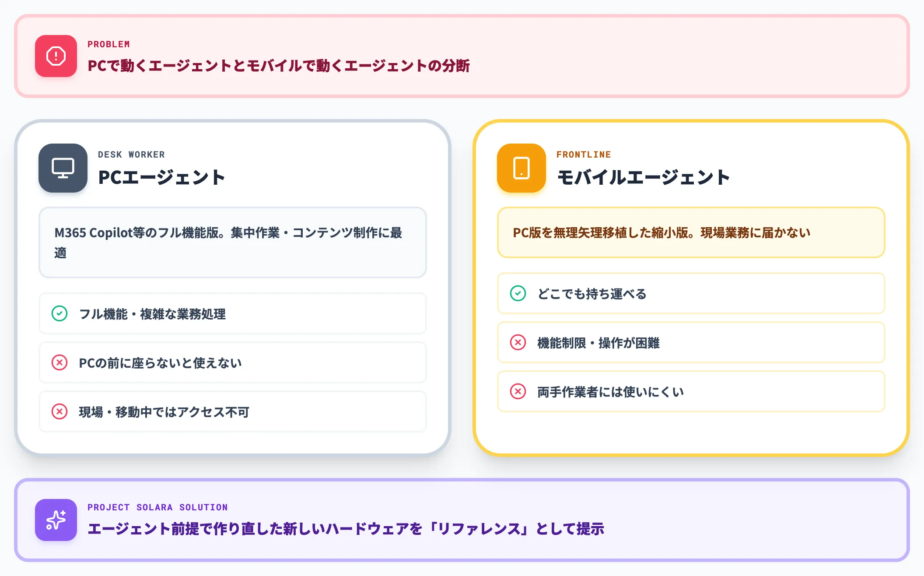Click the M365 Copilot description box
Screen dimensions: 924x576
coord(233,242)
